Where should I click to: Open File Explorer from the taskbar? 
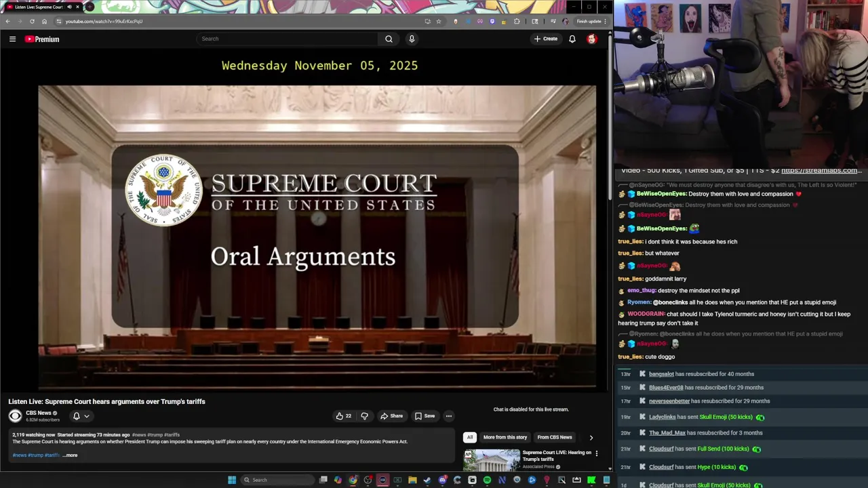pyautogui.click(x=412, y=480)
